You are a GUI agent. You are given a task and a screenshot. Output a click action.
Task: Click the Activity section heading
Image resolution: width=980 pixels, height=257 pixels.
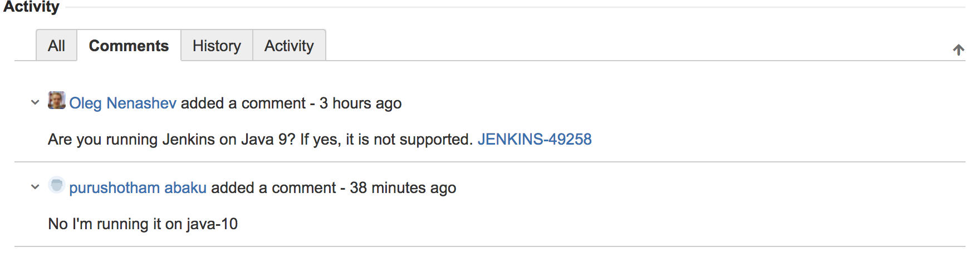pyautogui.click(x=31, y=7)
